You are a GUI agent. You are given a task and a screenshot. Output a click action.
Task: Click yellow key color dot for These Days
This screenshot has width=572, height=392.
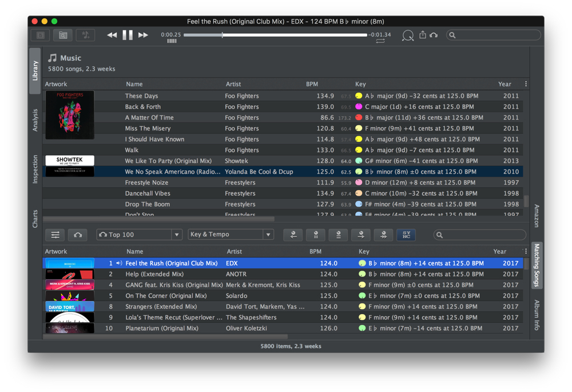point(359,96)
